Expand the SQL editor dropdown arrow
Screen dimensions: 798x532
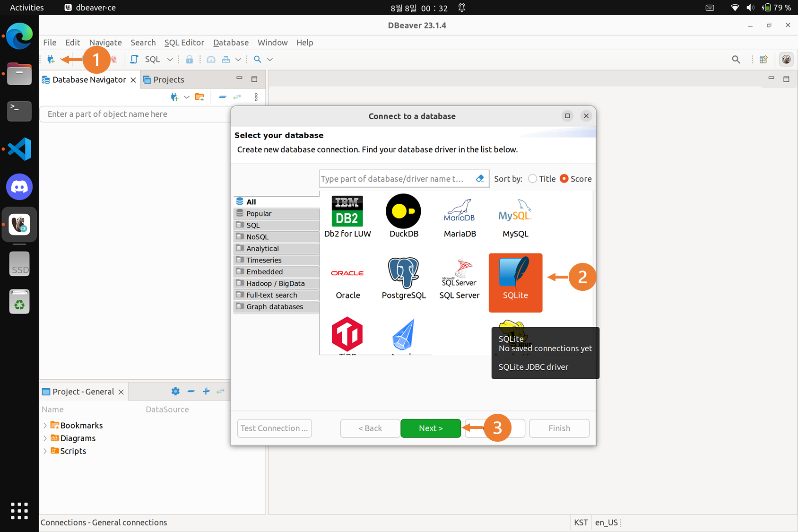click(170, 59)
